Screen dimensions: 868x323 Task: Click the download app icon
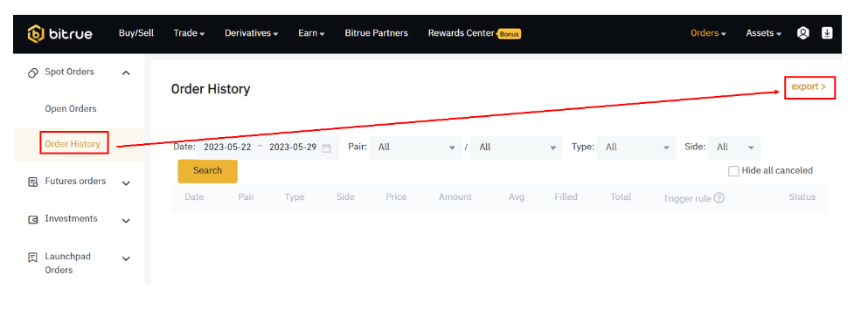pyautogui.click(x=827, y=33)
